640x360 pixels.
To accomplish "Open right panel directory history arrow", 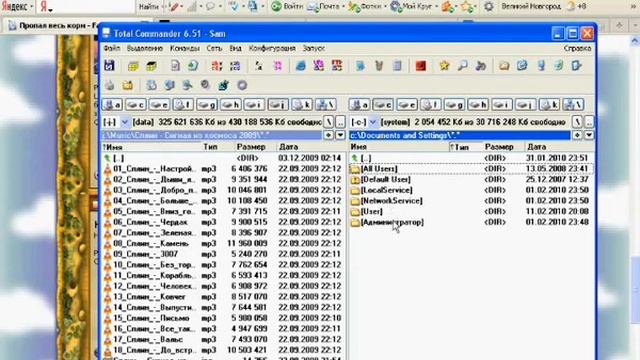I will (589, 135).
